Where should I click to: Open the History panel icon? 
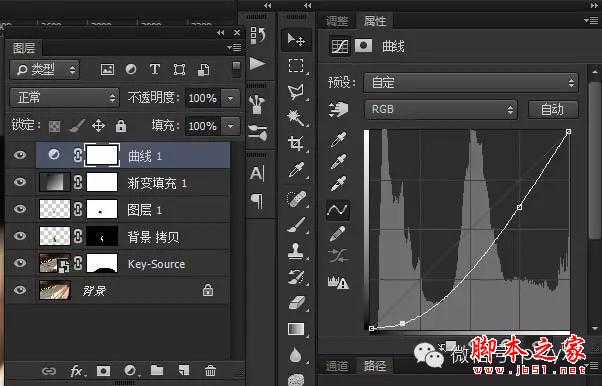click(258, 36)
